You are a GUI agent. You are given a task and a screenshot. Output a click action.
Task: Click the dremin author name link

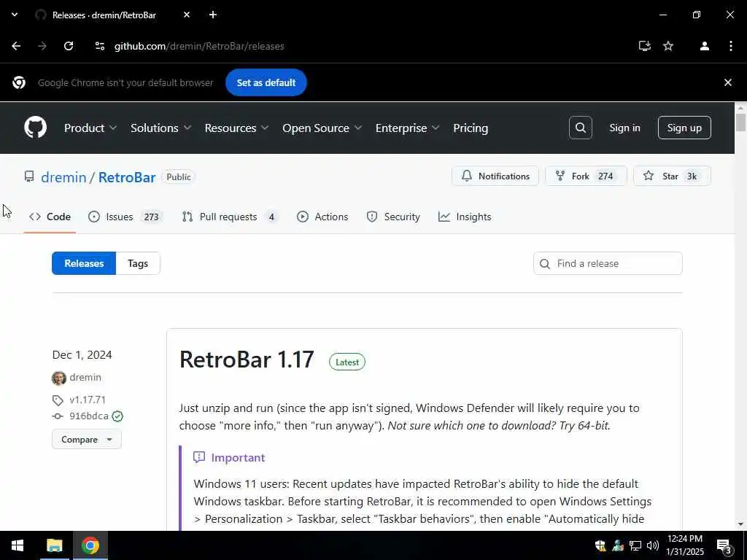tap(85, 377)
